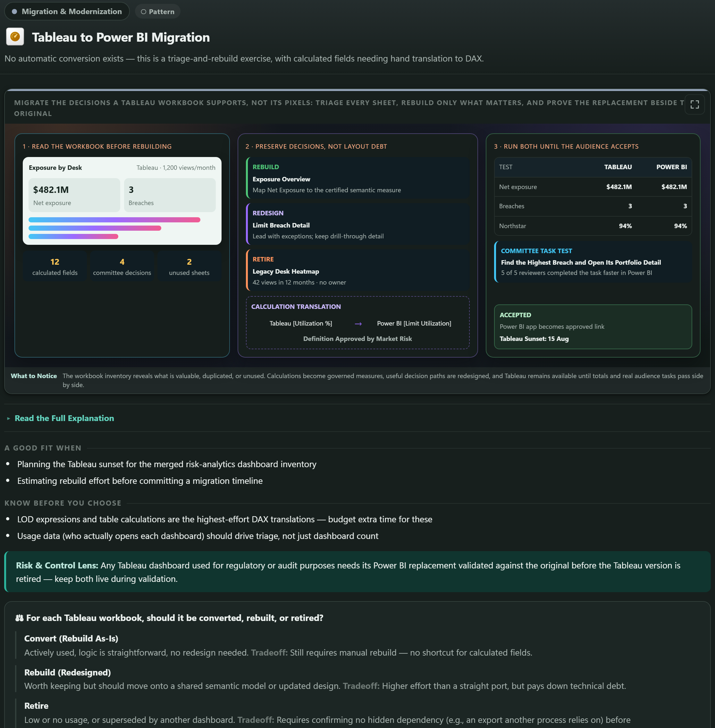Click the middle gradient bar in Exposure card
This screenshot has width=715, height=728.
95,228
